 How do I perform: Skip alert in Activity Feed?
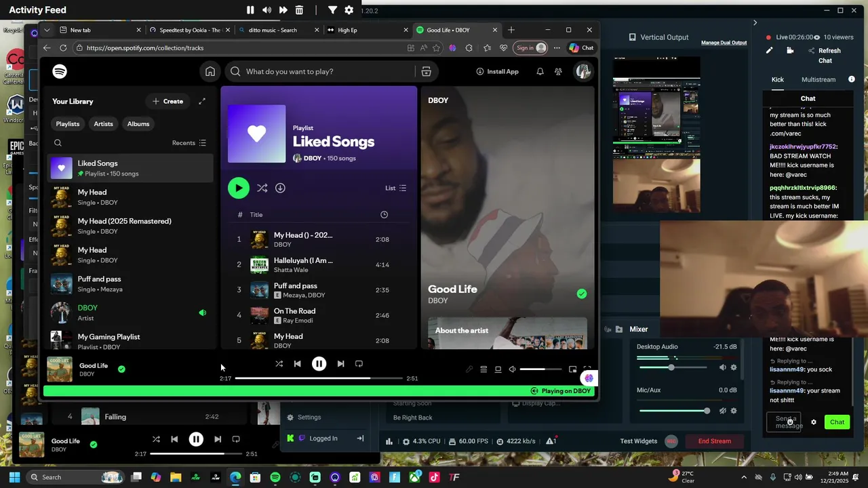pyautogui.click(x=283, y=10)
